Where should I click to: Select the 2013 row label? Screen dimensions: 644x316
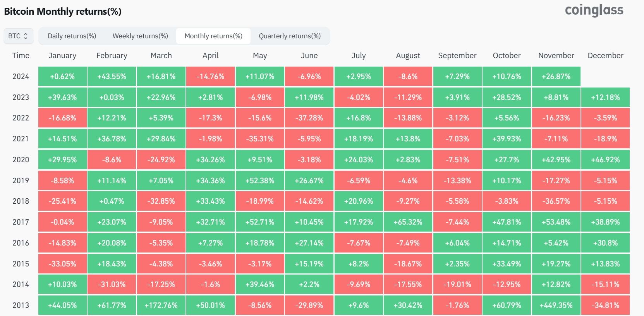[21, 305]
